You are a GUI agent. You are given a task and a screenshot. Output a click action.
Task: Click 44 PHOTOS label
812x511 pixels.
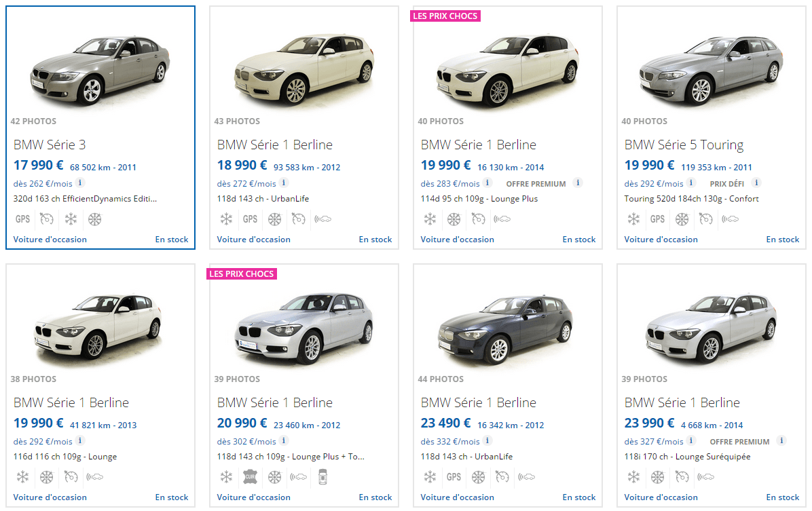click(x=441, y=379)
